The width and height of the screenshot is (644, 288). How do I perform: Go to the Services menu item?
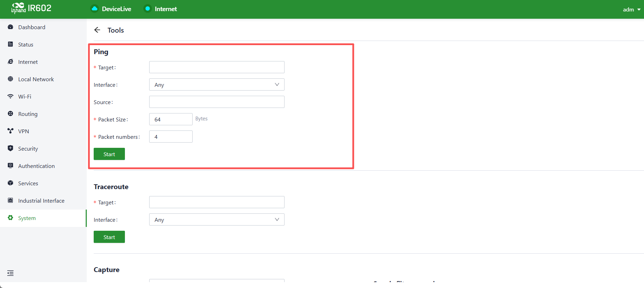coord(43,183)
